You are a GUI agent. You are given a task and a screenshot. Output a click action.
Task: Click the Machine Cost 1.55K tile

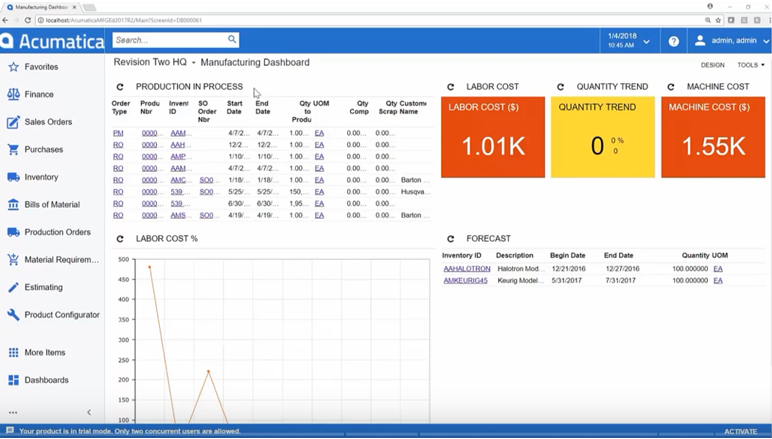point(713,137)
